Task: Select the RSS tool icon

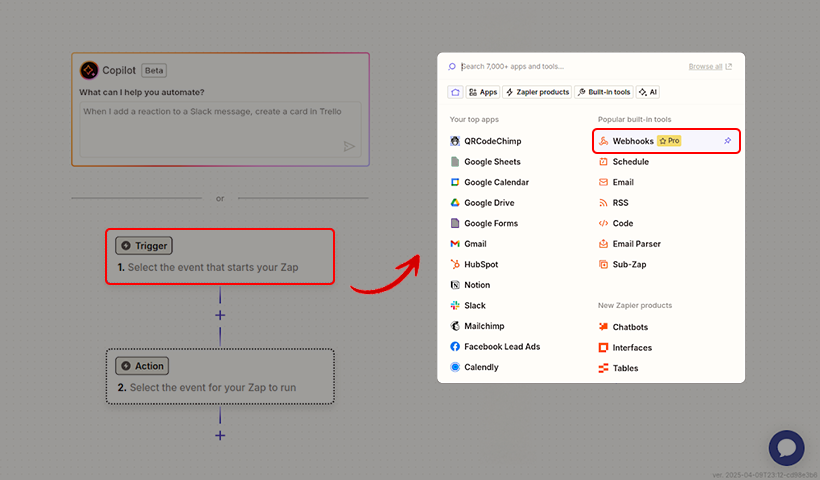Action: pos(603,203)
